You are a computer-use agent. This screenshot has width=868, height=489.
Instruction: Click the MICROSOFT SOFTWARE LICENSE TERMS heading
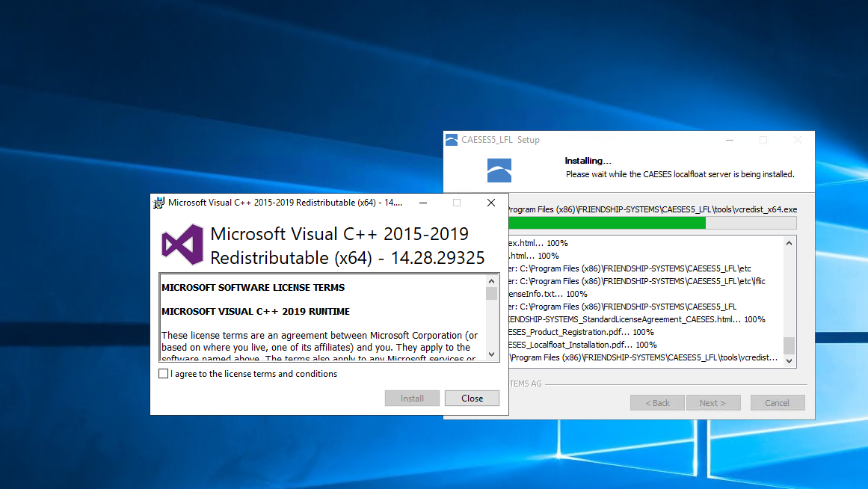(253, 287)
